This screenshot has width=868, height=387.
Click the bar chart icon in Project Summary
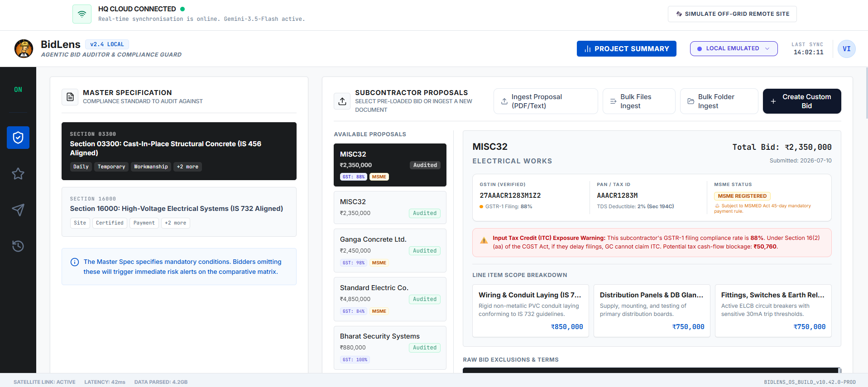(x=588, y=49)
